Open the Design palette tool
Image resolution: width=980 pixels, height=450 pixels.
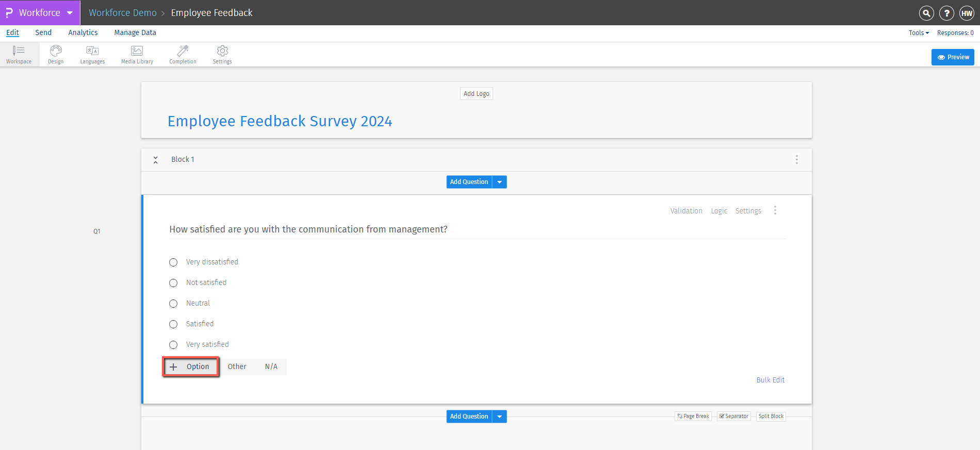click(x=56, y=54)
